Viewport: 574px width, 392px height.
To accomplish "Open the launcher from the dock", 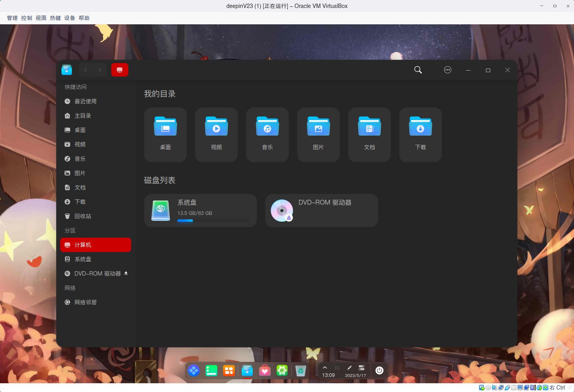I will coord(194,371).
